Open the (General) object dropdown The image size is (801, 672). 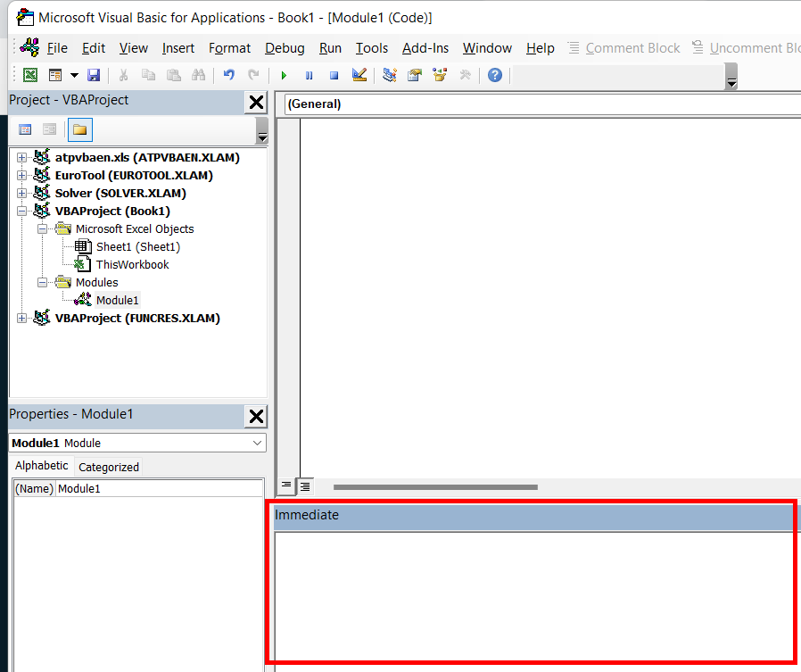tap(542, 104)
